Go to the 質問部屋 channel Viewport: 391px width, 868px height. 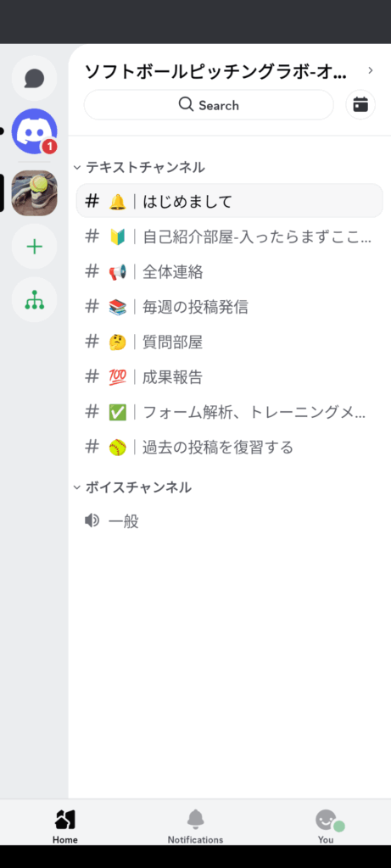[x=229, y=342]
